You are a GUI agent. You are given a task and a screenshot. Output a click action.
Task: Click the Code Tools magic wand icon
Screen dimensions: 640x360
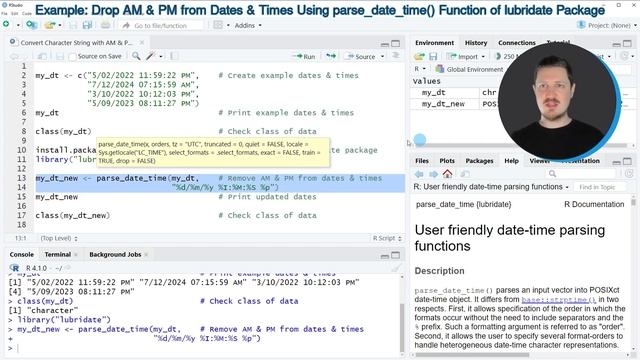coord(151,56)
